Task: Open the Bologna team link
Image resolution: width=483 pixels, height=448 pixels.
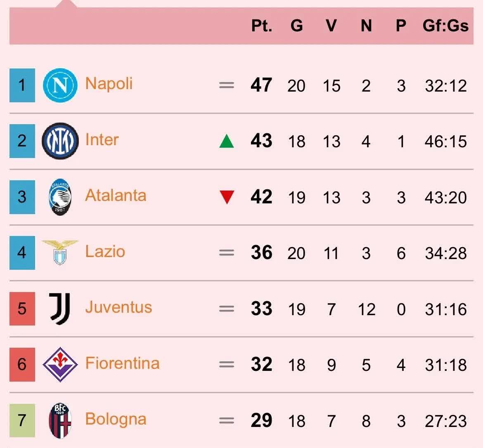Action: pyautogui.click(x=116, y=419)
